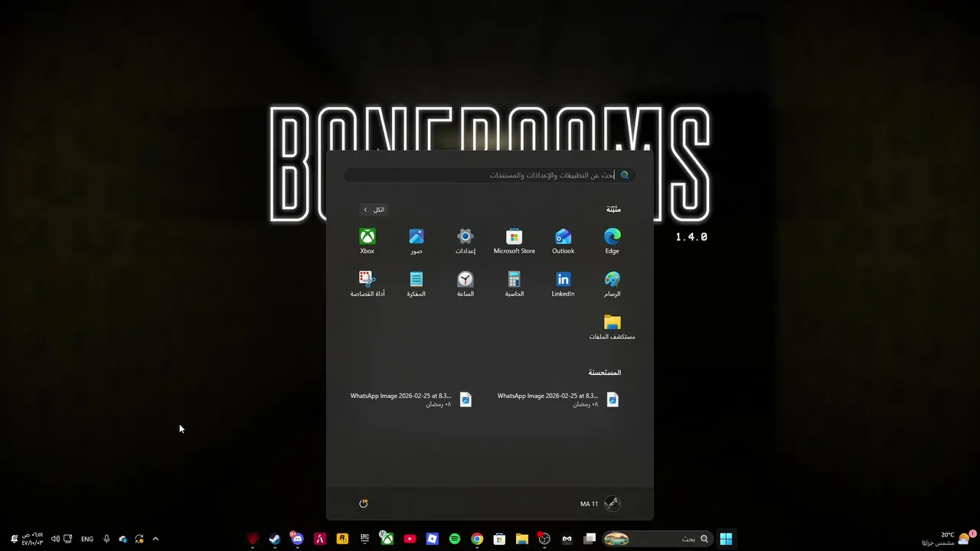Open Settings (إعدادات) pinned app
Screen dimensions: 980x551
(465, 241)
